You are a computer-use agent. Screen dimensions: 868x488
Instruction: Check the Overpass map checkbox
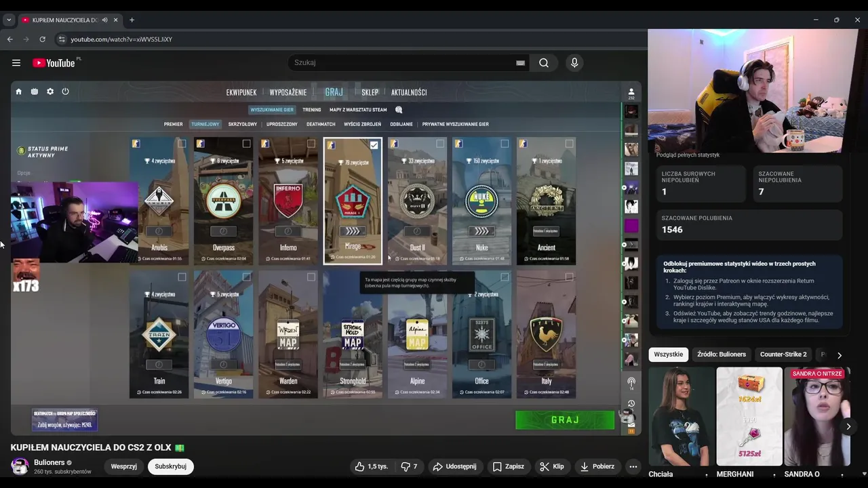click(246, 144)
